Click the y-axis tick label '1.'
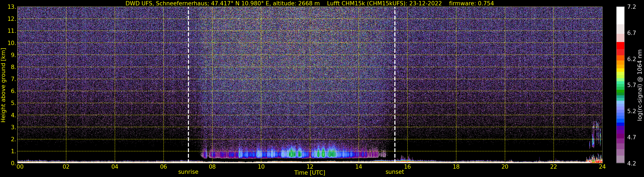The width and height of the screenshot is (644, 177). click(13, 151)
